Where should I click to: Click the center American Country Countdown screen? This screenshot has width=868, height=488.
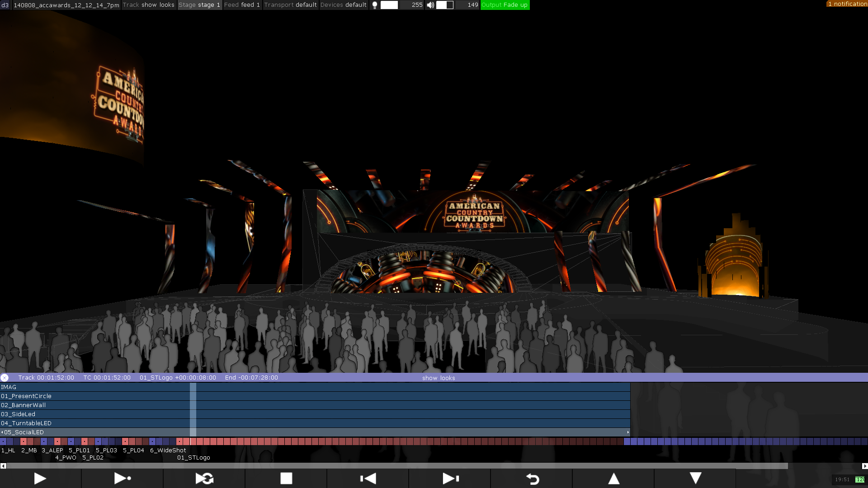pos(473,212)
